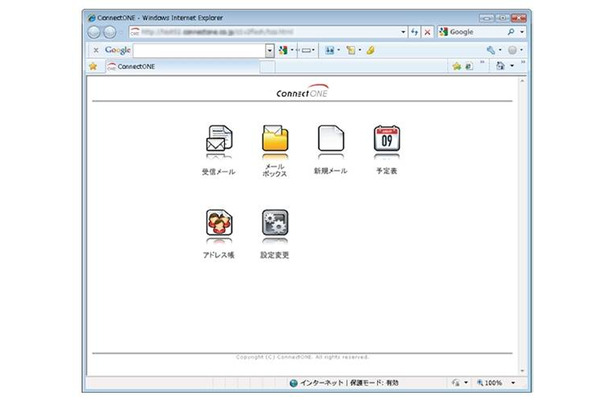Open the wrench options dropdown arrow
This screenshot has width=610, height=400.
pos(500,50)
